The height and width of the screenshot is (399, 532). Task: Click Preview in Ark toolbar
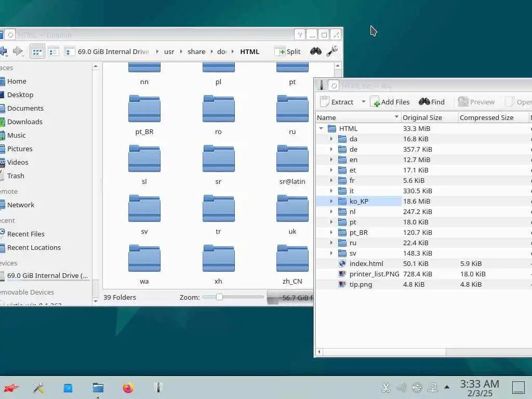476,102
